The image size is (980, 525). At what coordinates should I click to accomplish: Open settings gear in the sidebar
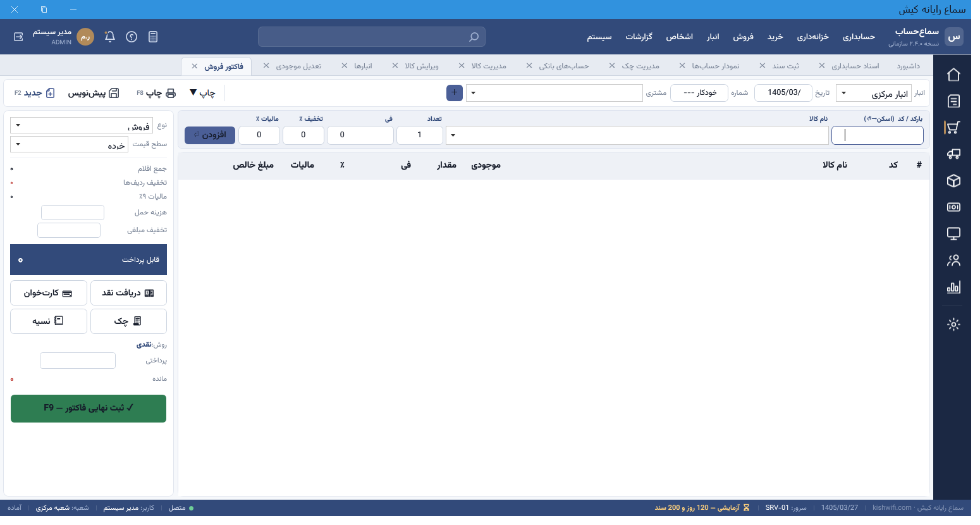pyautogui.click(x=953, y=324)
